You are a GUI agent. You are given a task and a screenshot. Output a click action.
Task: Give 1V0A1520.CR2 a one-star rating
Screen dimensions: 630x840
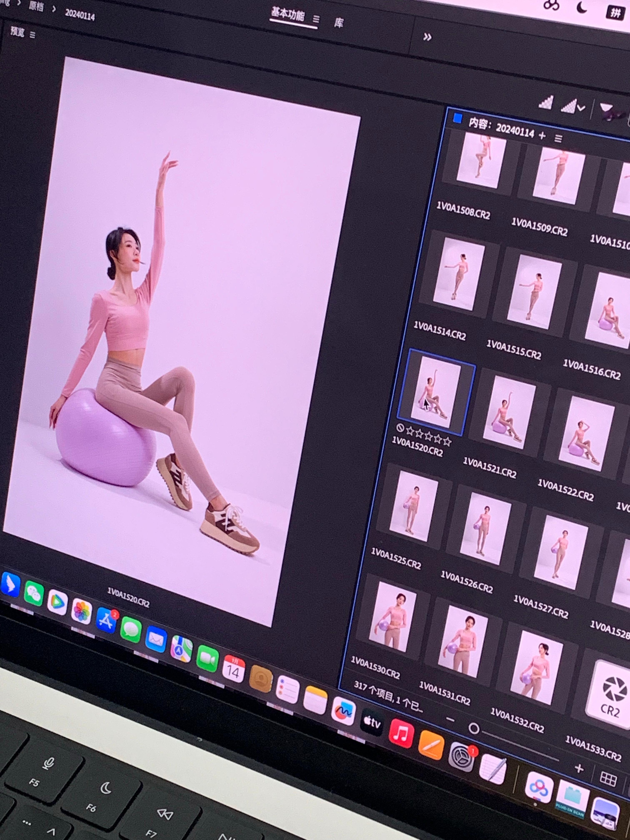(410, 431)
